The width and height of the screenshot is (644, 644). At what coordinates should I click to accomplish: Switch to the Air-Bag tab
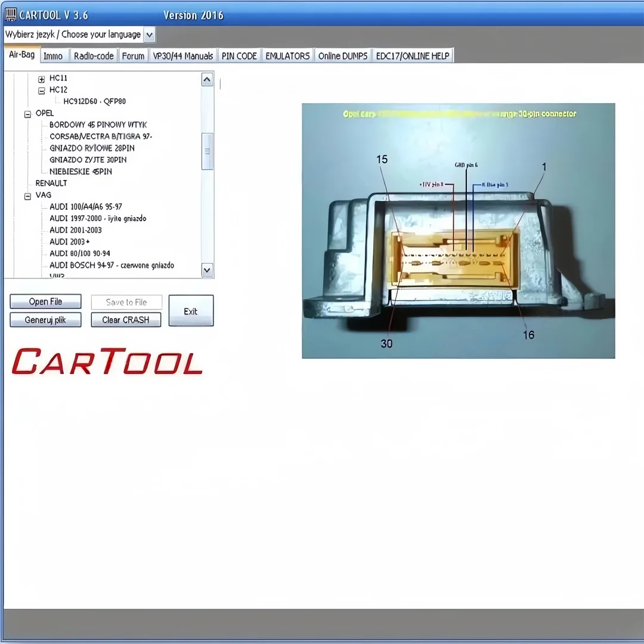pos(22,55)
